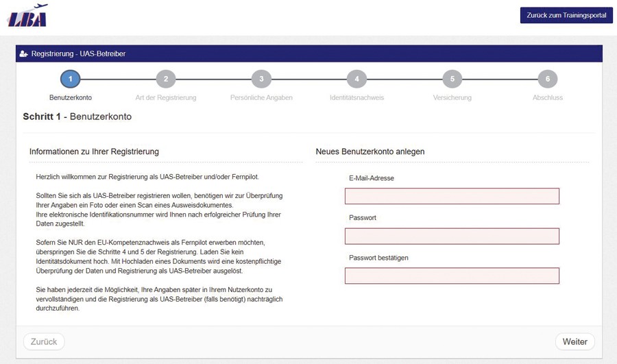Open the Versicherung step label

[x=452, y=98]
